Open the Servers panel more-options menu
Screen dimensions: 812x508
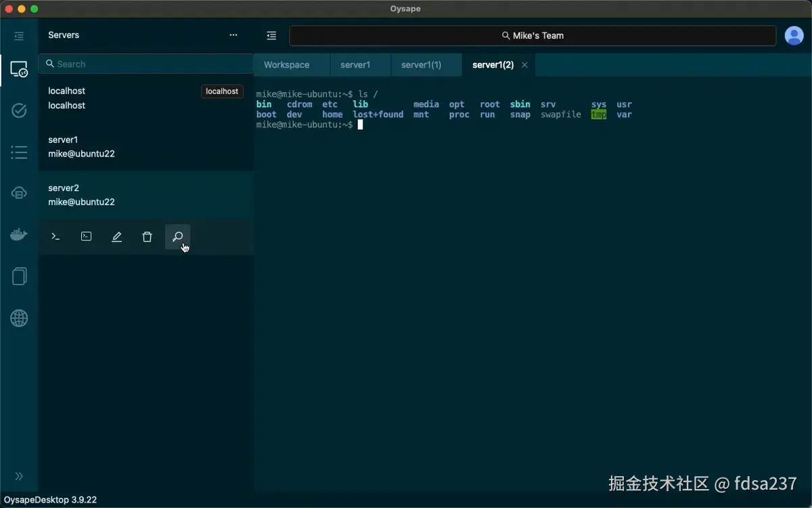point(233,35)
